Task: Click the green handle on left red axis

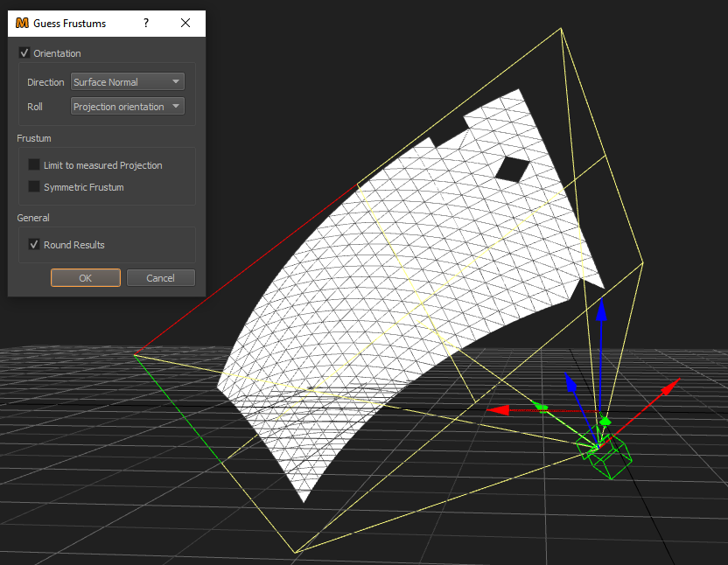Action: [x=542, y=406]
